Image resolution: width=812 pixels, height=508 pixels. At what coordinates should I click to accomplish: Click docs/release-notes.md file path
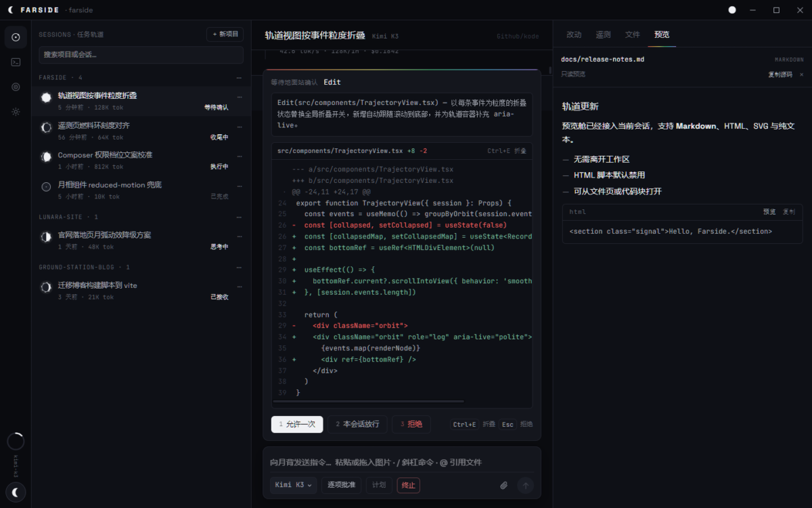pos(602,60)
